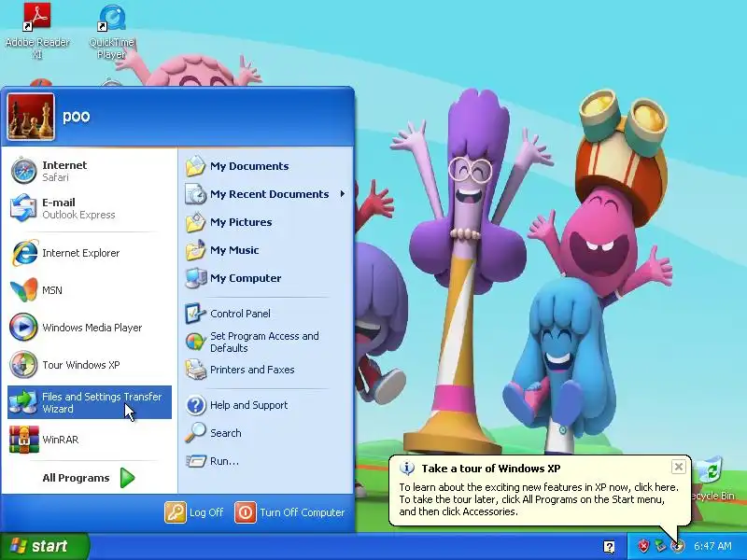Open My Pictures folder
The width and height of the screenshot is (747, 560).
click(267, 222)
